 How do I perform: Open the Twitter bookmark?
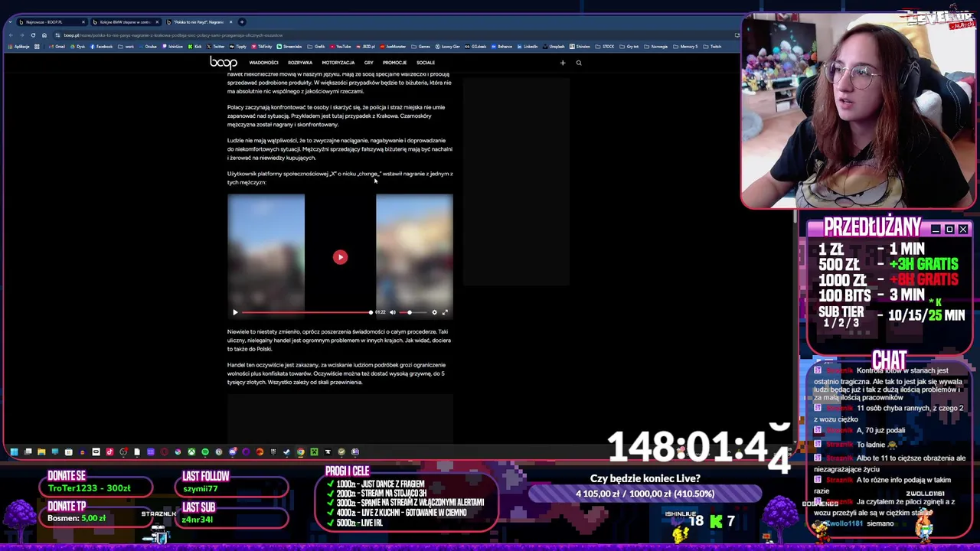(215, 47)
